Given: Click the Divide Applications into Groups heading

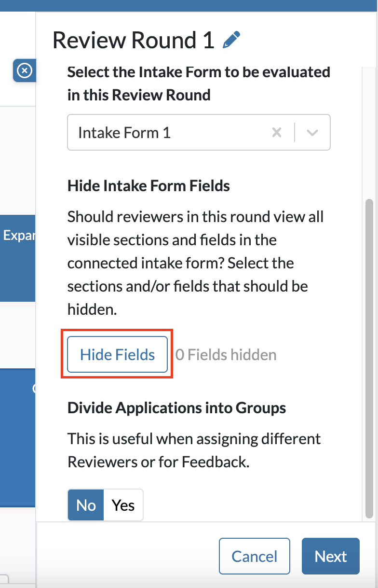Looking at the screenshot, I should [176, 408].
